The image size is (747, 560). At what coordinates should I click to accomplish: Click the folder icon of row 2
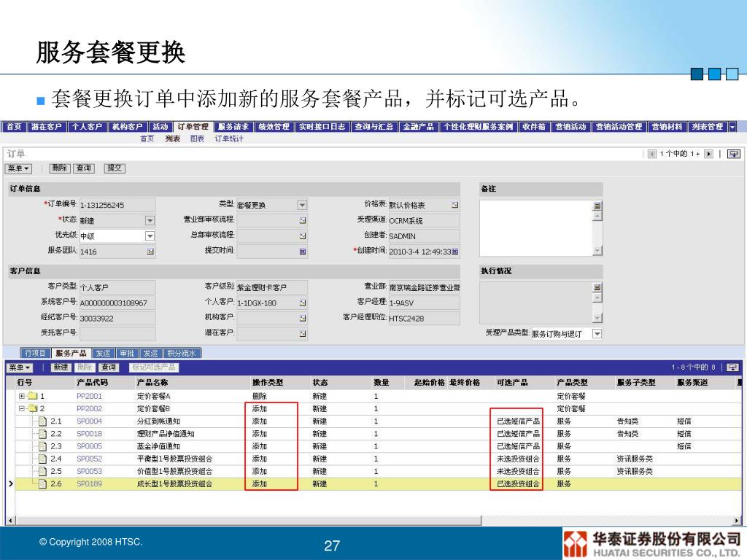(x=32, y=408)
